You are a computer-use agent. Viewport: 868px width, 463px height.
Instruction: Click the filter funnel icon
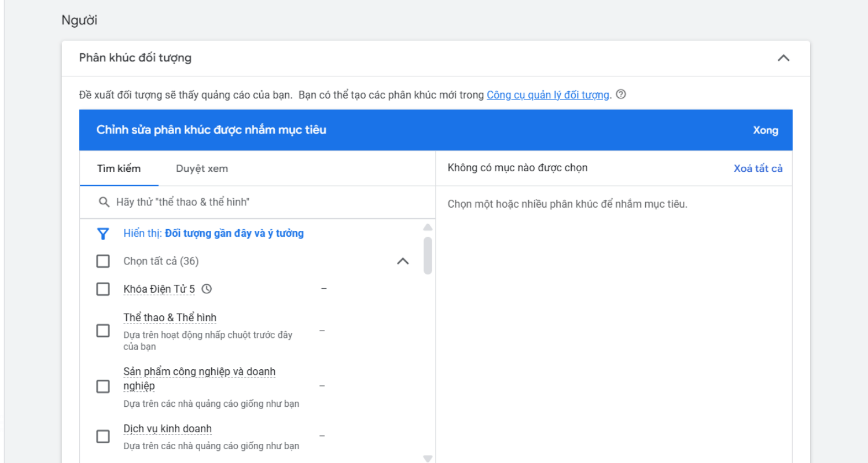tap(103, 234)
